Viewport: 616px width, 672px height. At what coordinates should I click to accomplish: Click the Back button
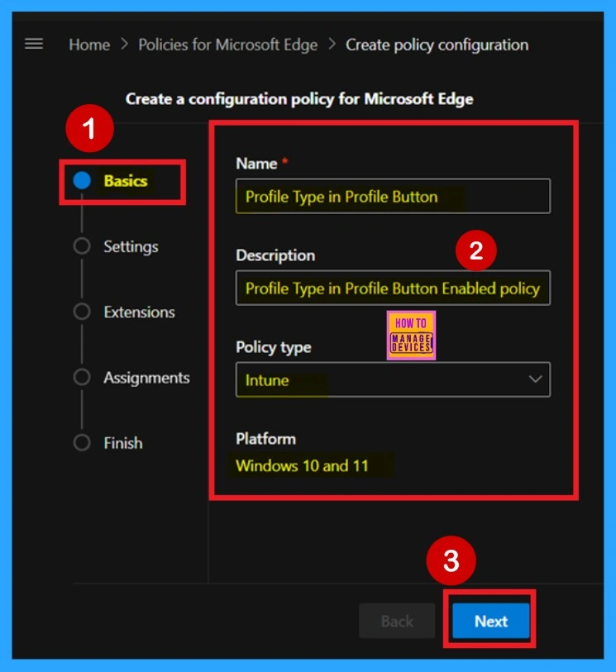pyautogui.click(x=397, y=621)
